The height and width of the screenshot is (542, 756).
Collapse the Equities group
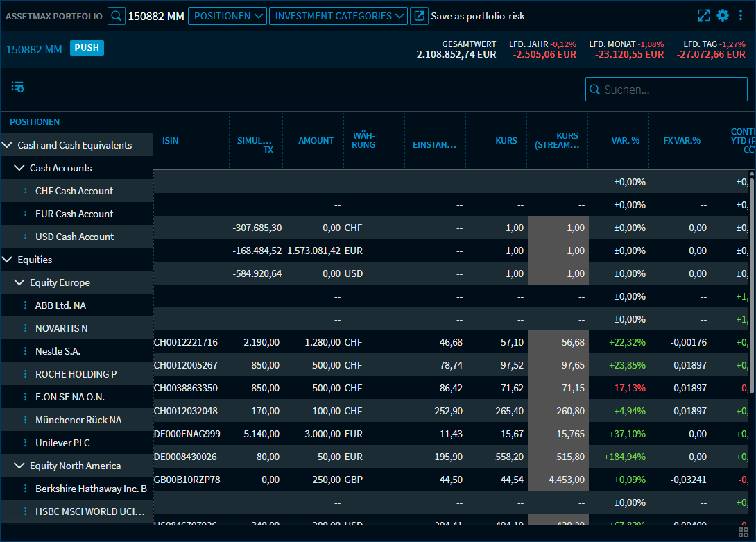[8, 259]
